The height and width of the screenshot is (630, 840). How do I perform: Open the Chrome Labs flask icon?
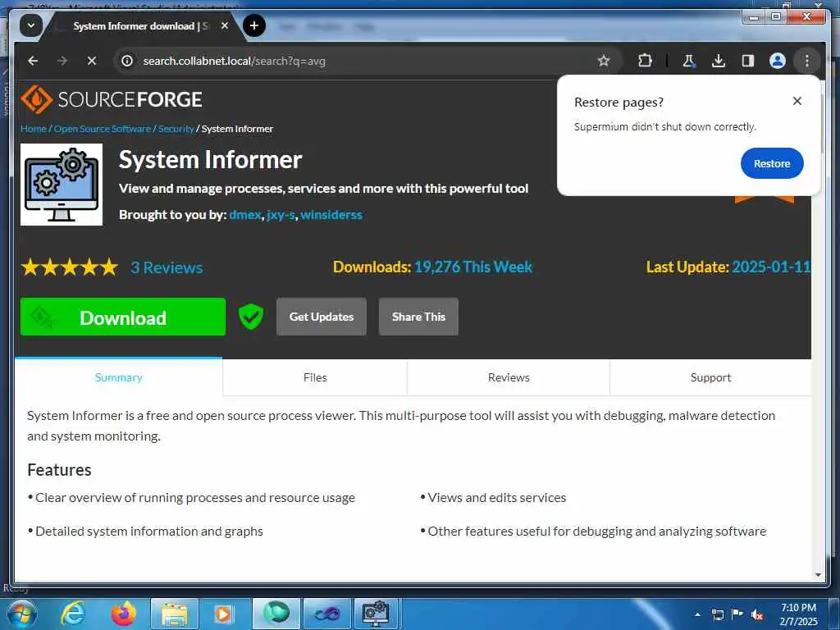(x=689, y=61)
